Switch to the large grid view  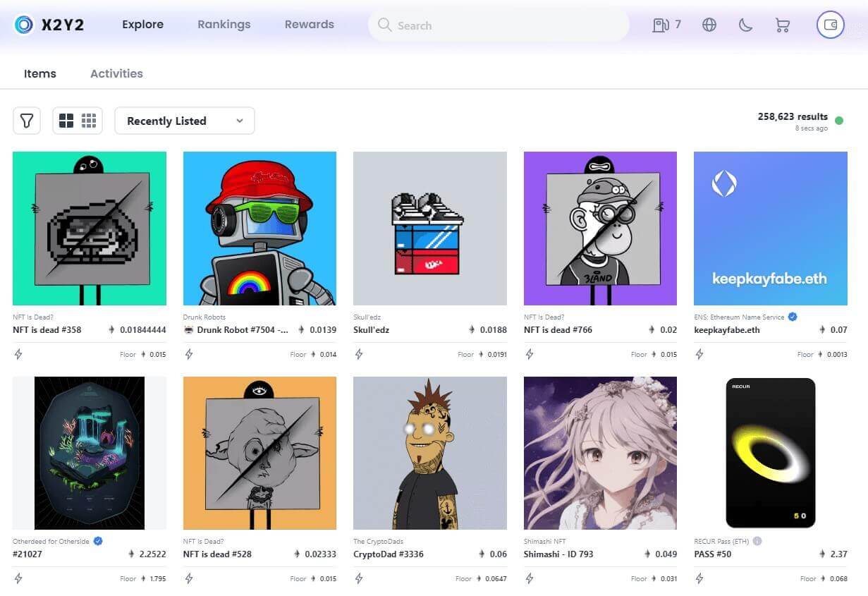click(67, 121)
